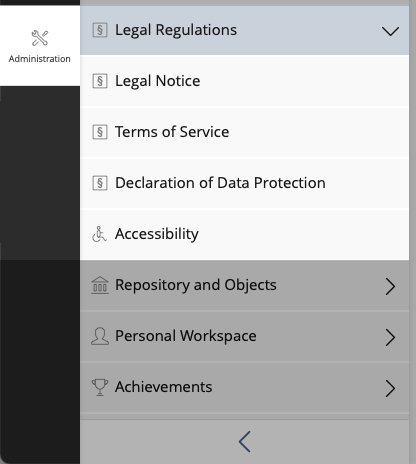
Task: Collapse Legal Regulations with the down chevron
Action: pyautogui.click(x=390, y=31)
